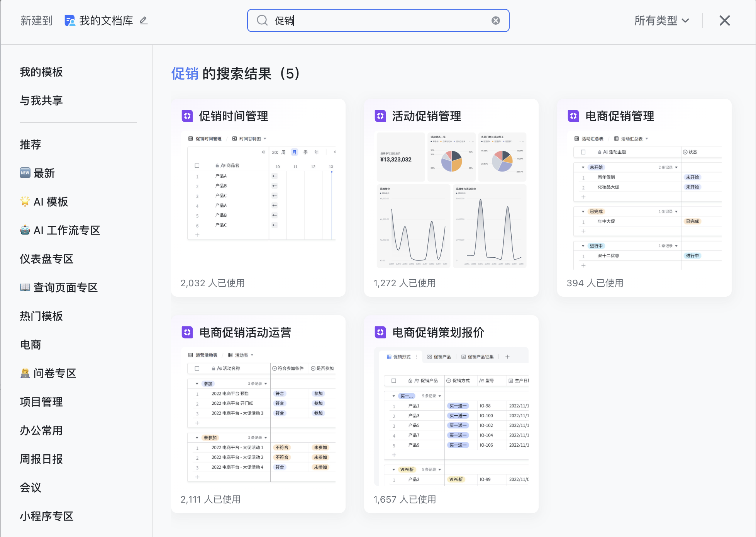Open the 电商促销活动运营 template card
The image size is (756, 537).
pyautogui.click(x=258, y=413)
